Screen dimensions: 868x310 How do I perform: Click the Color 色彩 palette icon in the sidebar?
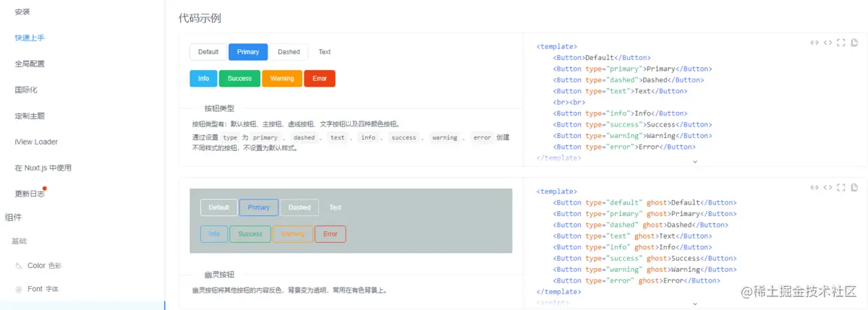click(19, 265)
